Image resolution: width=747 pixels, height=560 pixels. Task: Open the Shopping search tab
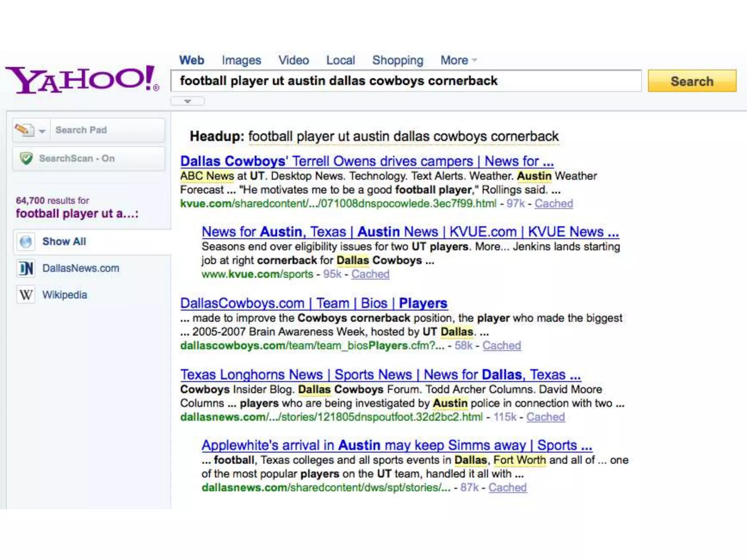point(398,60)
